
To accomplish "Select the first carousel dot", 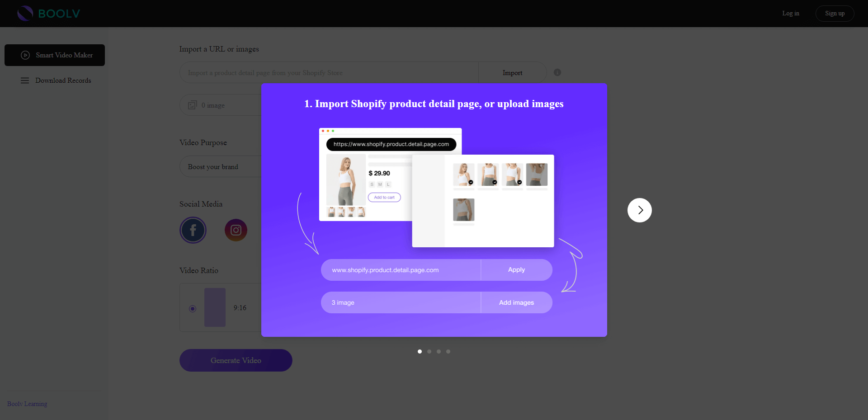I will point(420,351).
